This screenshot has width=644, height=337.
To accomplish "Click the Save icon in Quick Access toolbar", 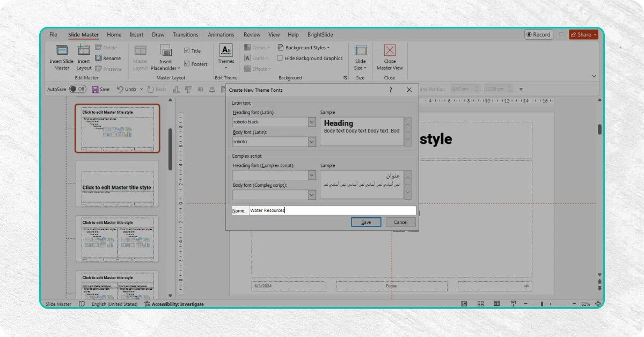I will coord(95,90).
